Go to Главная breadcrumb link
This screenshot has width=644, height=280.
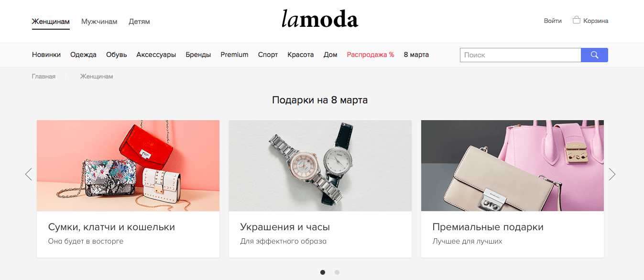(x=44, y=77)
